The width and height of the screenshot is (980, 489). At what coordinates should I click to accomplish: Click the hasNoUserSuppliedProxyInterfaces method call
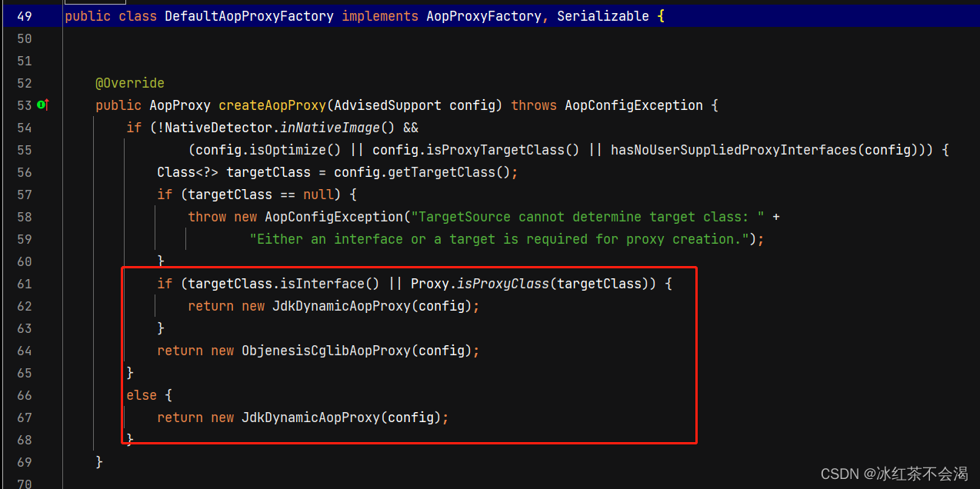pyautogui.click(x=734, y=150)
